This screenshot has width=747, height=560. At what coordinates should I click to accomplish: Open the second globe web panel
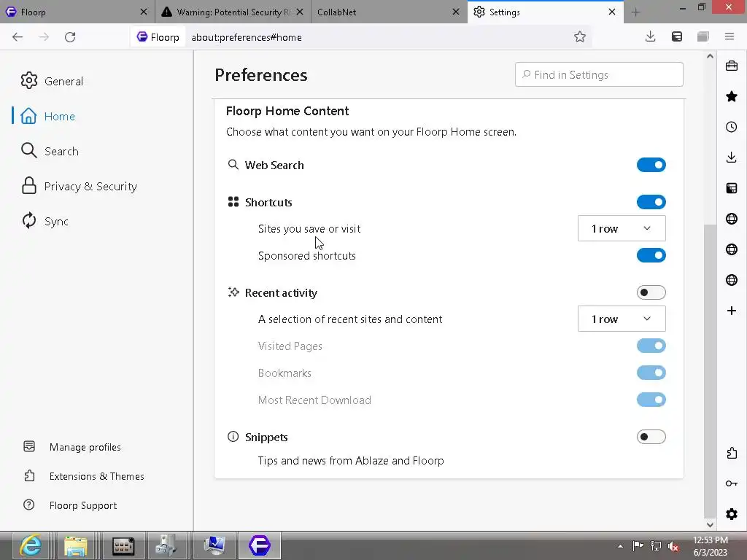[732, 249]
